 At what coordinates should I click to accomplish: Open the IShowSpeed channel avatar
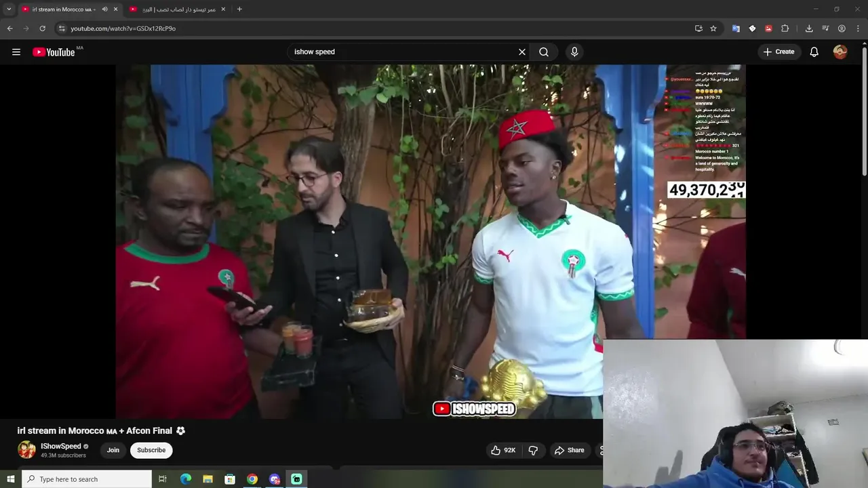tap(26, 450)
